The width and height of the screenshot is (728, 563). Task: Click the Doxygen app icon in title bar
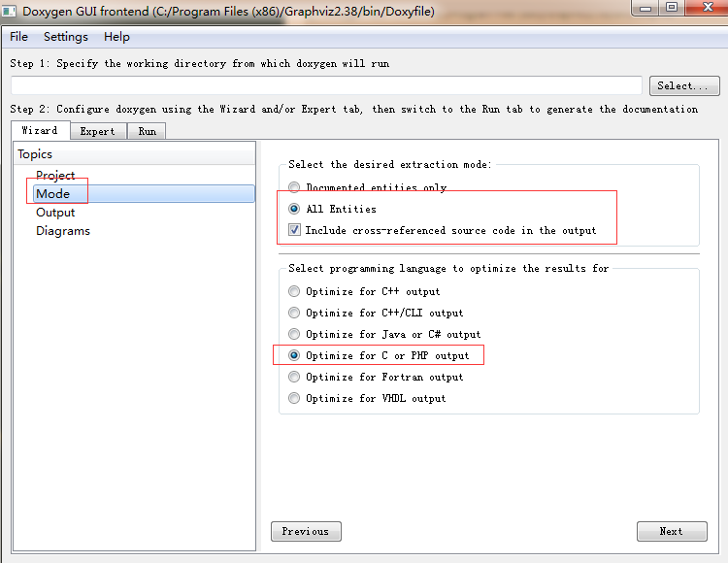(9, 11)
